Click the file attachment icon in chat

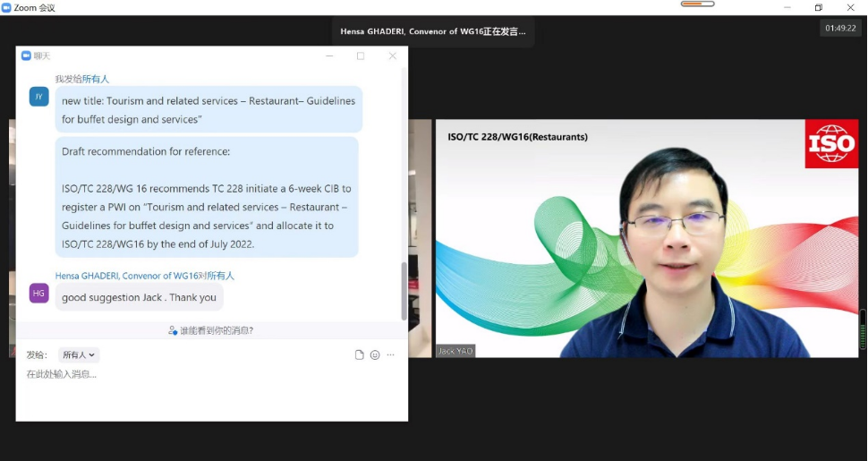(x=359, y=354)
